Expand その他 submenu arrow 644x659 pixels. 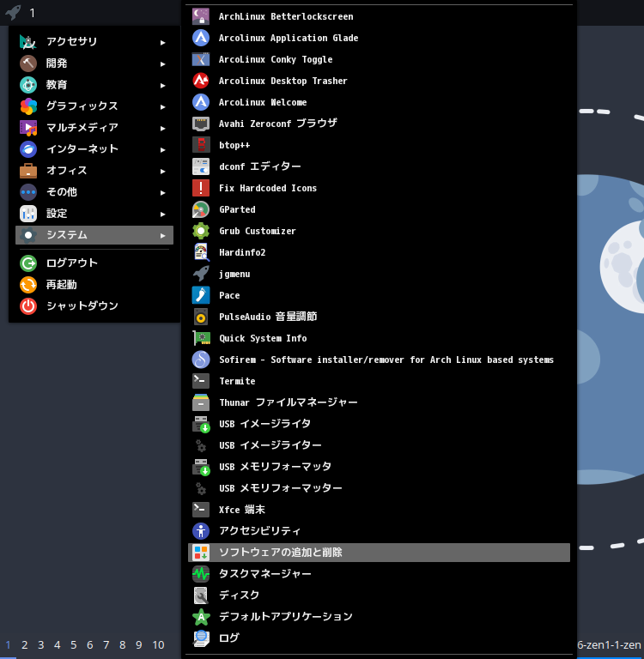163,192
